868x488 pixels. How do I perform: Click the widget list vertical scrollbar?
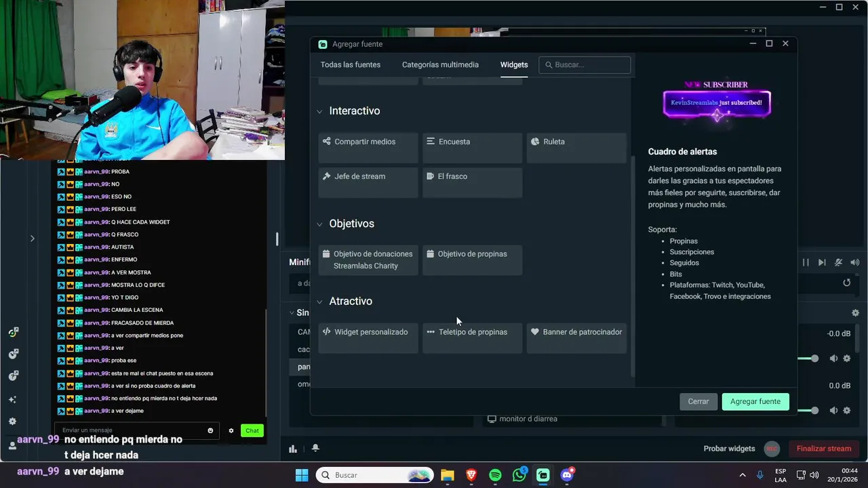[633, 266]
